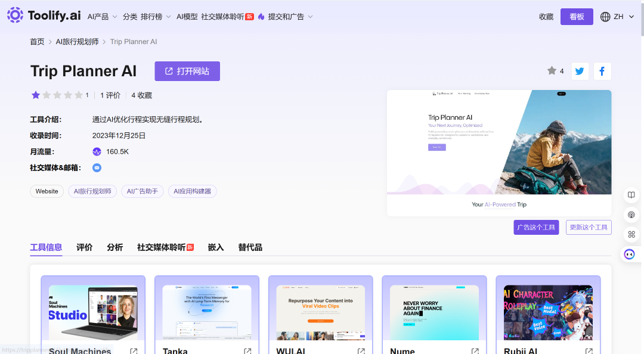Open Tanka external link icon
The width and height of the screenshot is (644, 354).
pos(247,351)
